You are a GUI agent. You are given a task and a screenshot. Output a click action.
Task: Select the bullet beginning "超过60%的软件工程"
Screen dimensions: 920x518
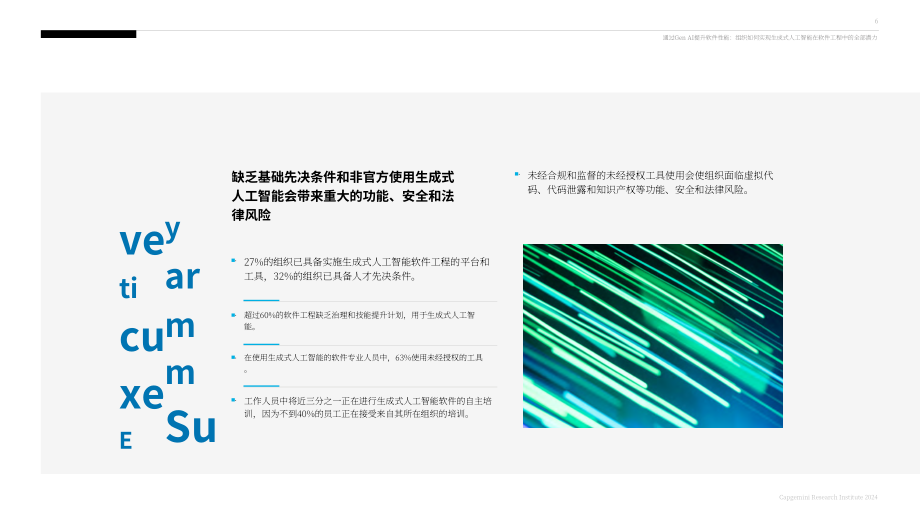[359, 320]
